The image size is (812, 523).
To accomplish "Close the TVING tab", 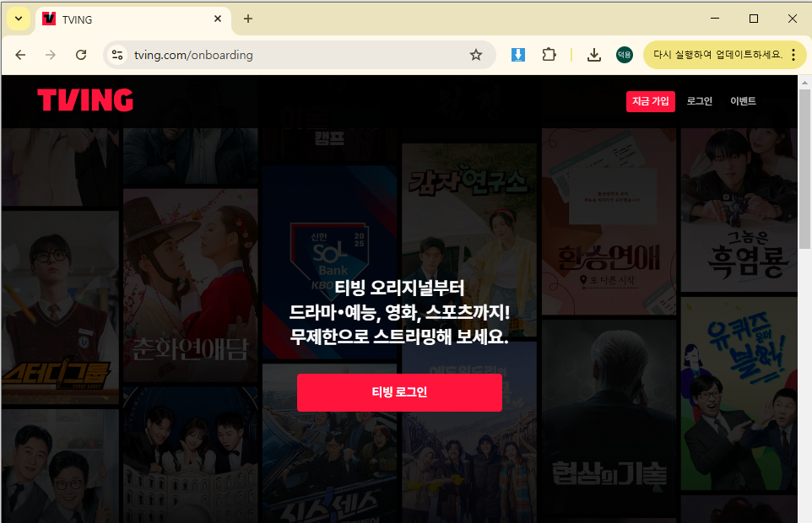I will (218, 19).
